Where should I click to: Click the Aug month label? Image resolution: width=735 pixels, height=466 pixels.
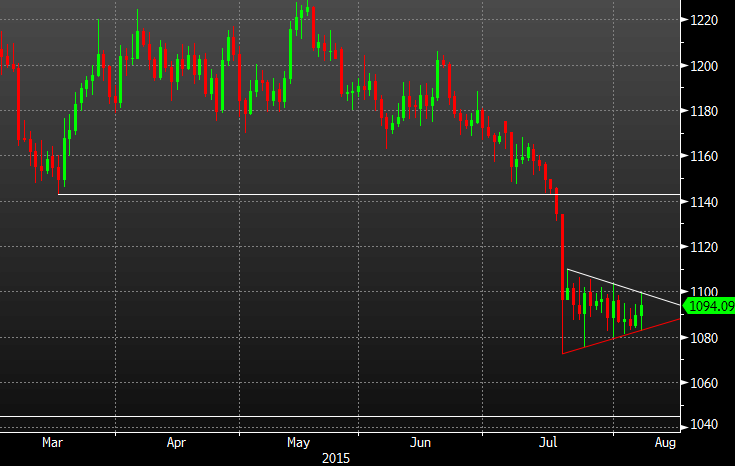point(666,442)
